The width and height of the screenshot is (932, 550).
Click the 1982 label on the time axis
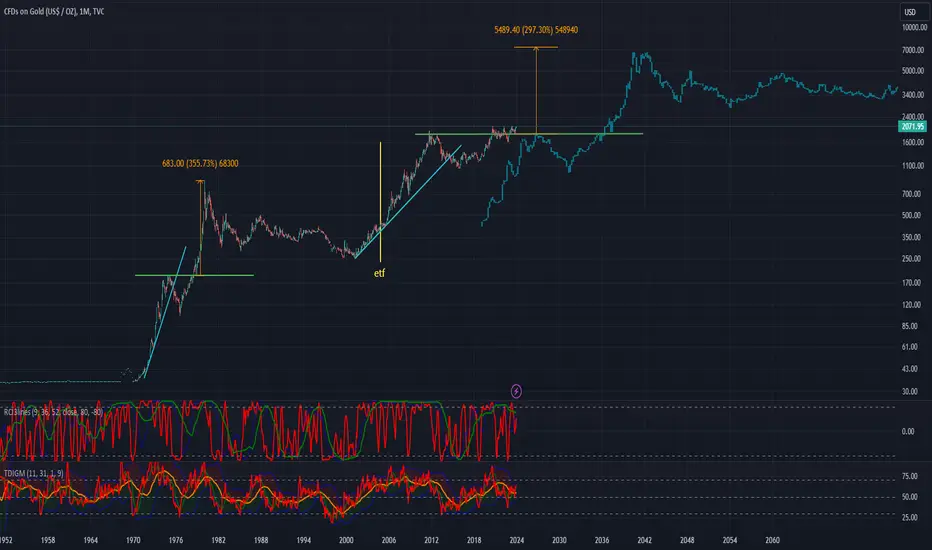(218, 540)
